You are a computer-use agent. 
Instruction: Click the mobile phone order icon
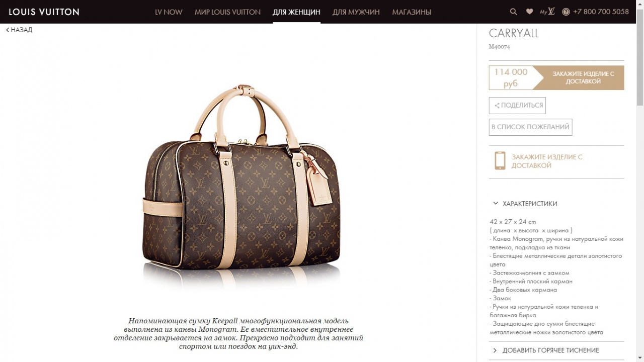coord(500,161)
